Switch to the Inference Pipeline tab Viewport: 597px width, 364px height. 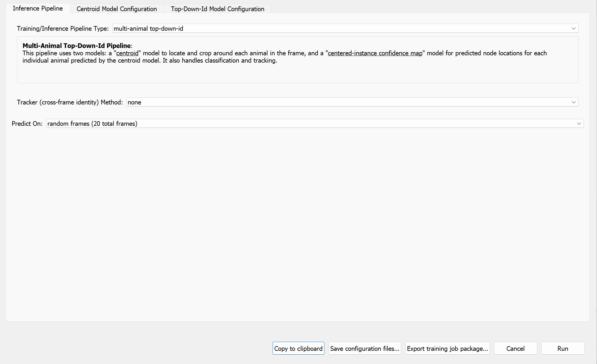pos(38,8)
